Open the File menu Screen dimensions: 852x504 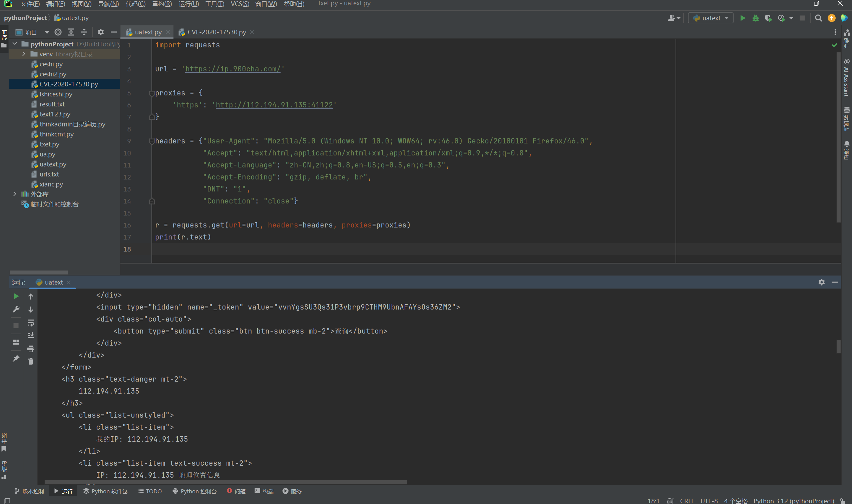[30, 4]
